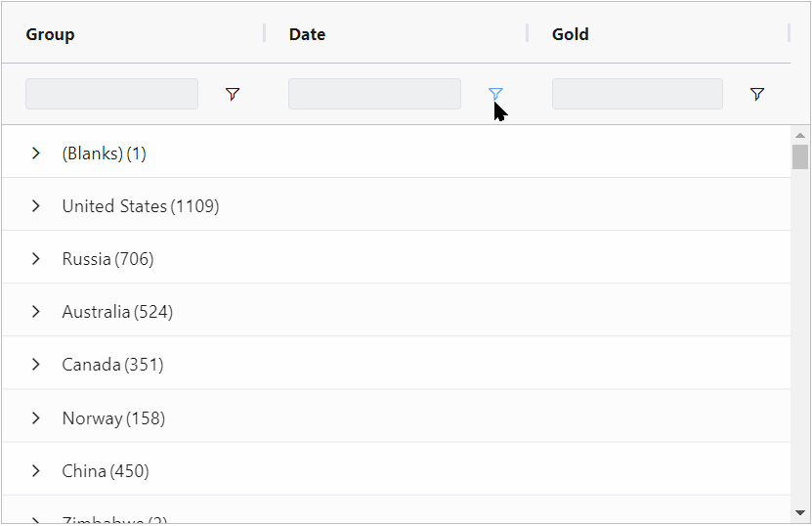Click the scrollbar up arrow
The width and height of the screenshot is (812, 526).
click(x=800, y=135)
